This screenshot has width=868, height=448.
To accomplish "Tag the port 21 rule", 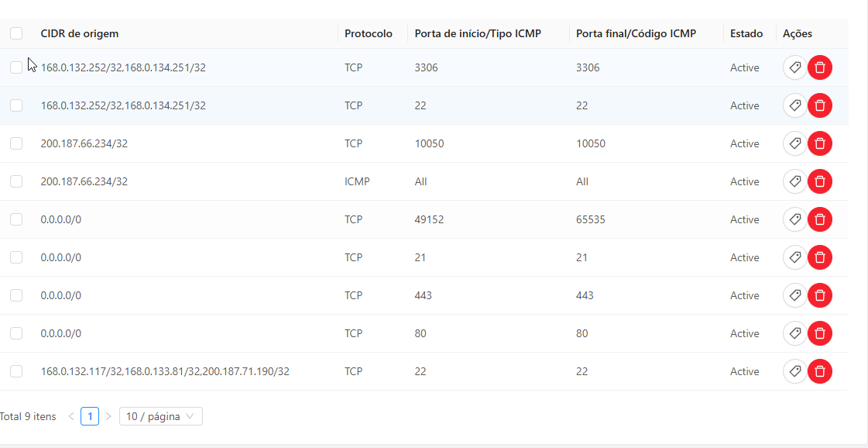I will tap(794, 257).
